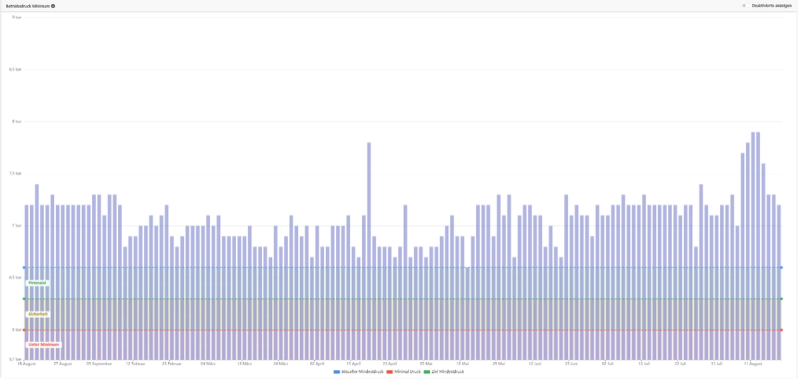Click the Betriebsdruck Minimum chart title

(28, 6)
